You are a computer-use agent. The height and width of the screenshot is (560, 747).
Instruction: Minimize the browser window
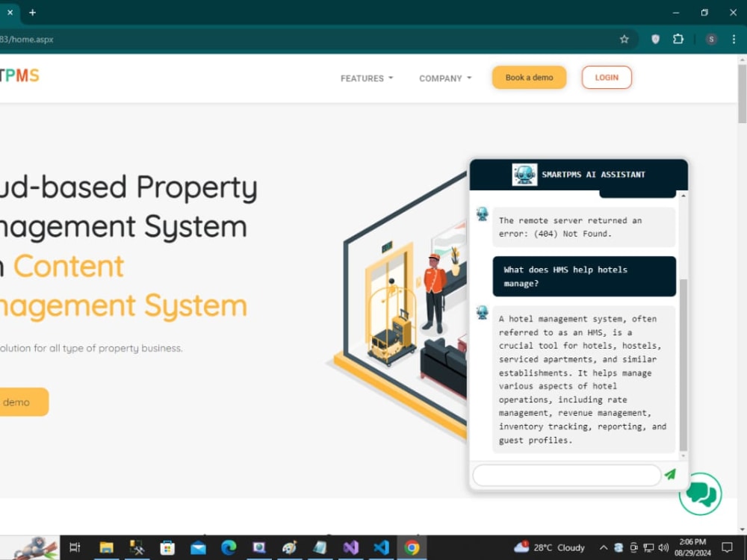676,13
